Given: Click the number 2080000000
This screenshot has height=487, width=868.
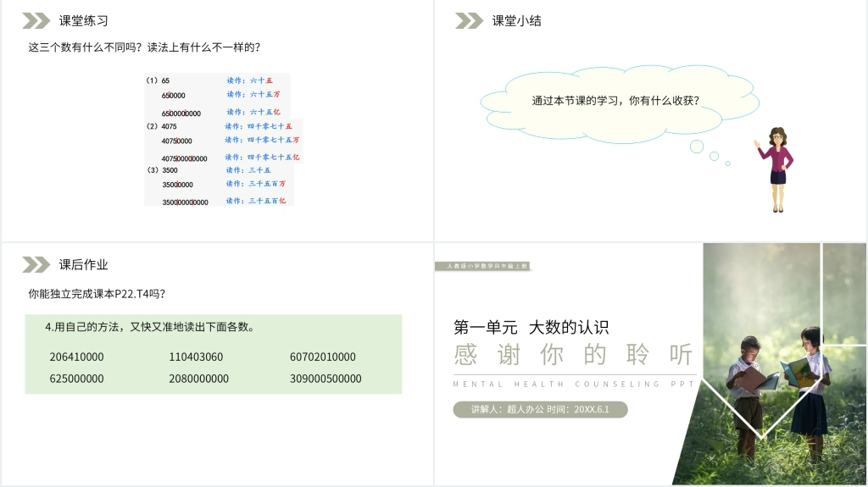Looking at the screenshot, I should (x=198, y=379).
